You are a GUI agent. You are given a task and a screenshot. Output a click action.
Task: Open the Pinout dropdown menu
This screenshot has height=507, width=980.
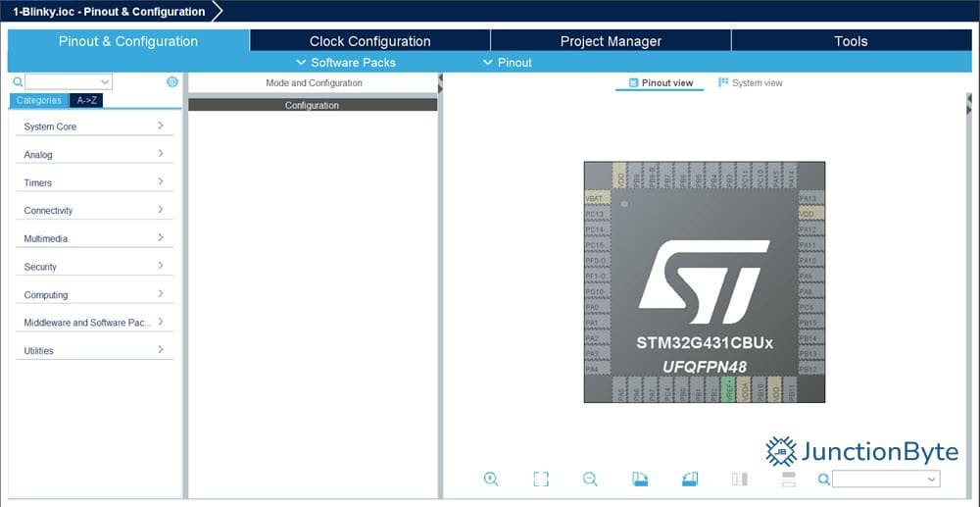click(x=508, y=63)
